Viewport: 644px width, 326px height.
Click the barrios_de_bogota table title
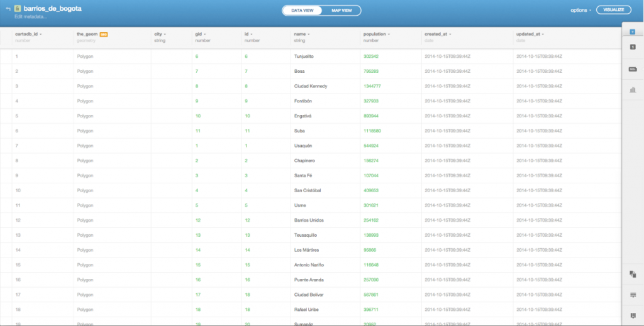tap(52, 9)
